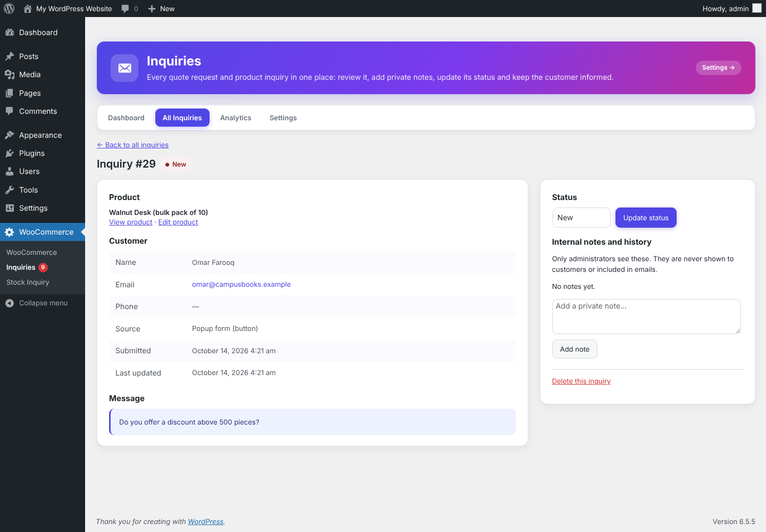Click Delete this inquiry link
The width and height of the screenshot is (766, 532).
[x=581, y=381]
